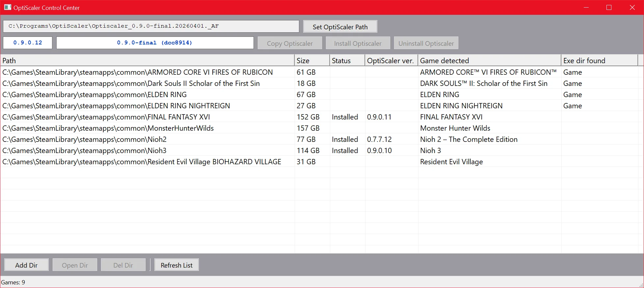Click detected game ARMORED CORE™ VI FIRES OF RUBICON™
Screen dimensions: 644x288
pos(488,72)
